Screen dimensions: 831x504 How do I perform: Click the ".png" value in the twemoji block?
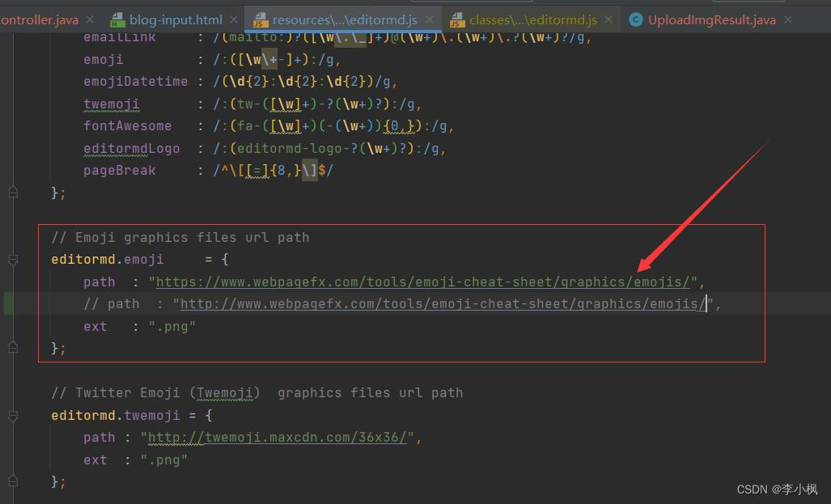[164, 460]
